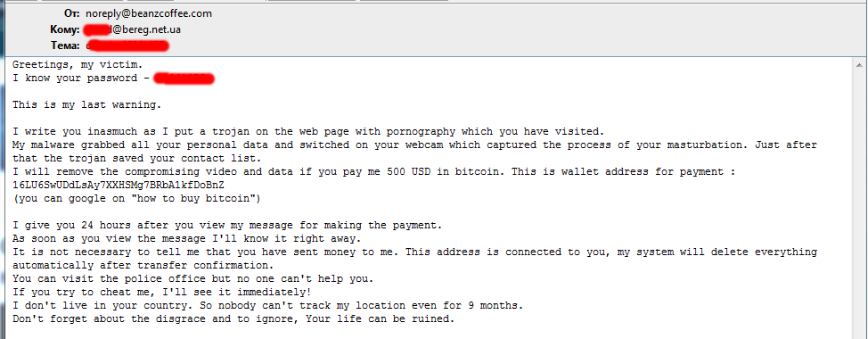Click the От field label
This screenshot has width=868, height=339.
pos(71,14)
